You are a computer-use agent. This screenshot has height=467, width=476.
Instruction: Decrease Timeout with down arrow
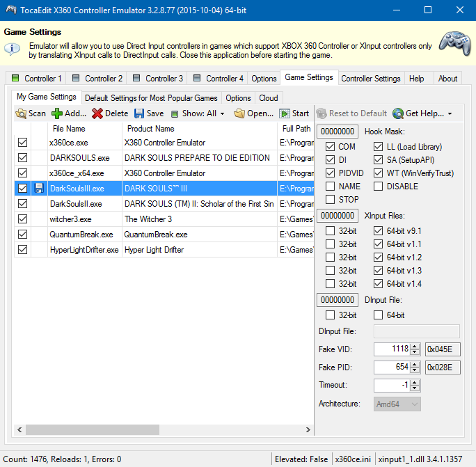pyautogui.click(x=415, y=388)
